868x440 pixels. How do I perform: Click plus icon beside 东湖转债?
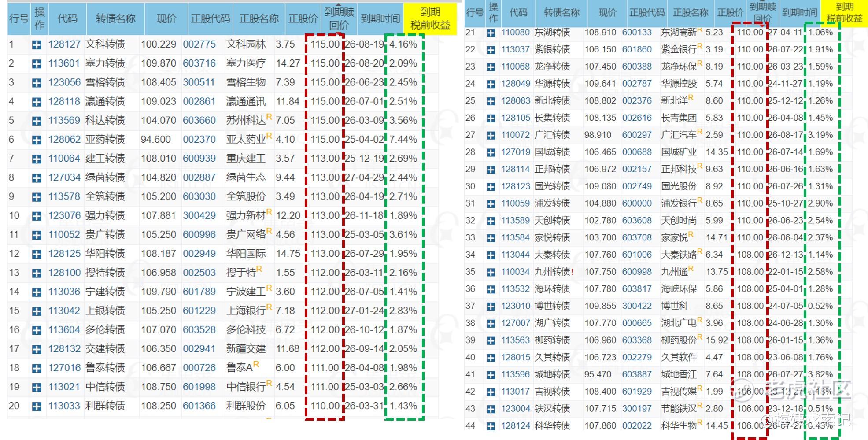point(490,33)
